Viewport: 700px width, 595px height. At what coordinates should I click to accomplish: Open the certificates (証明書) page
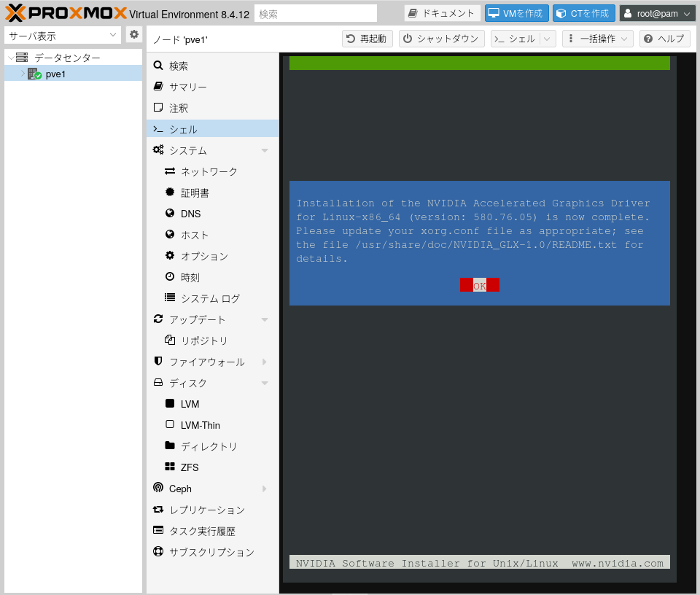click(x=195, y=192)
